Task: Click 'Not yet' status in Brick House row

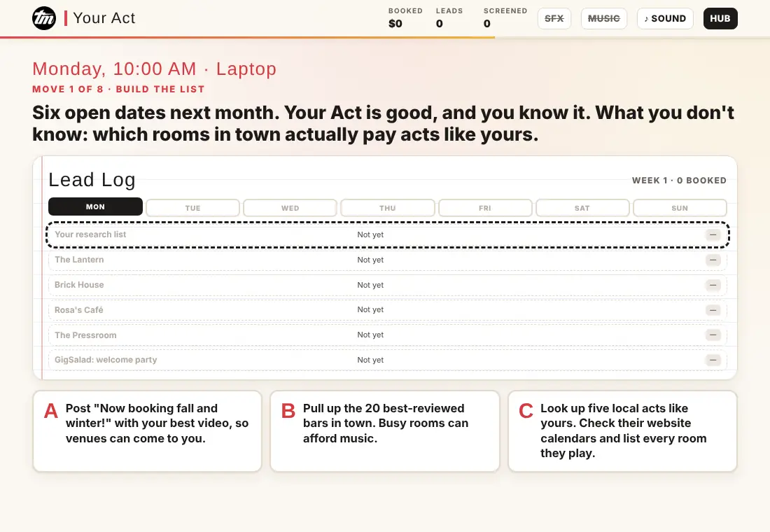Action: (370, 285)
